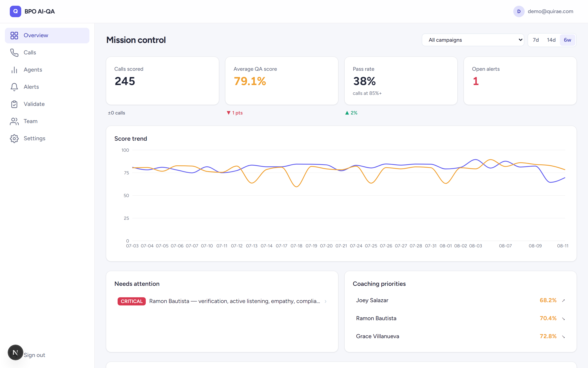Click the Alerts bell icon
The width and height of the screenshot is (588, 368).
[14, 87]
